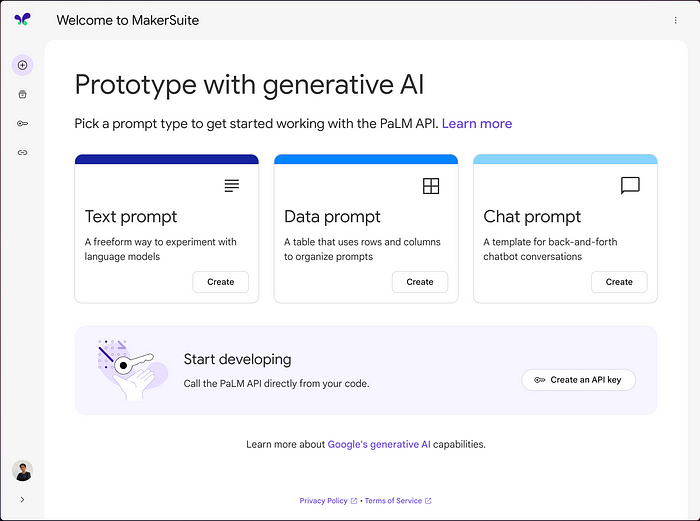Click the Text prompt lines icon

(232, 186)
